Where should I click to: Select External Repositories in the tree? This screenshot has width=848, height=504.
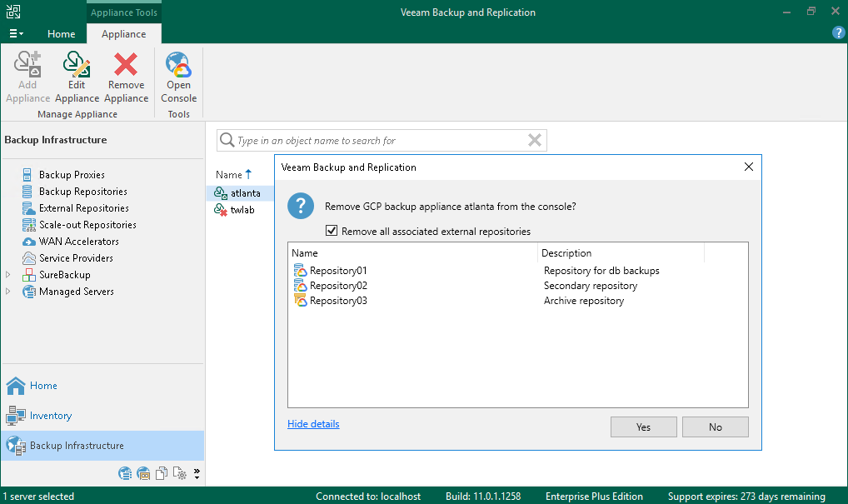[84, 208]
